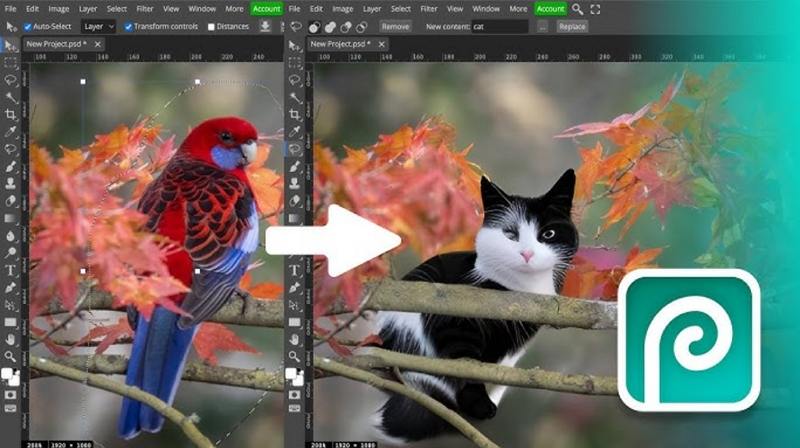Switch to New Project.psd tab in right window

pos(343,45)
